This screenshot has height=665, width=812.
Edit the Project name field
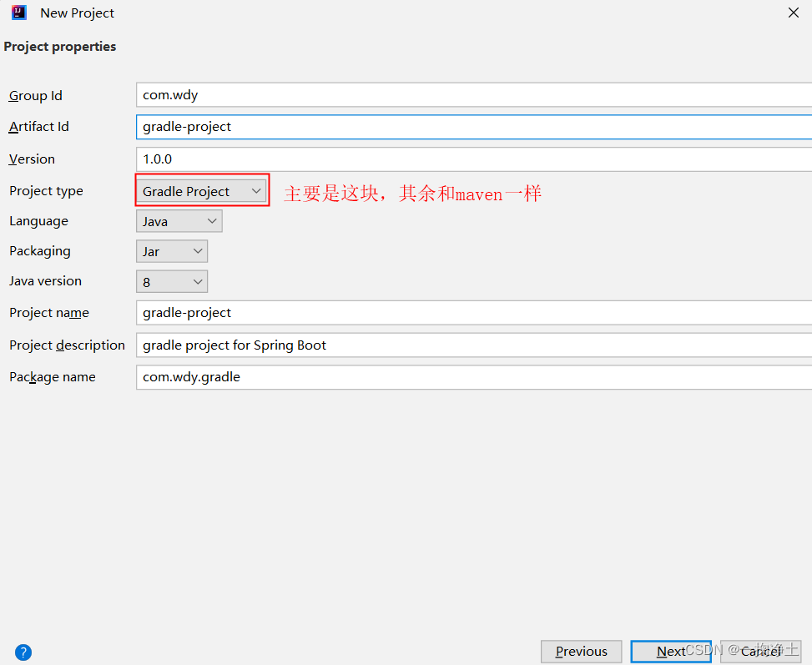474,313
